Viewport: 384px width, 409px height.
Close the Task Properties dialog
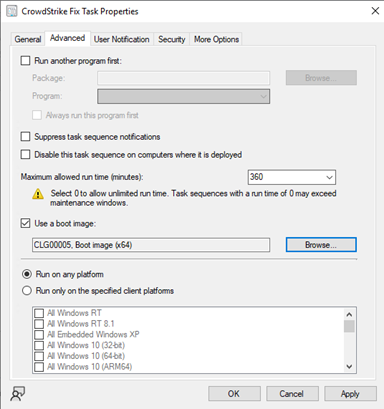[x=375, y=11]
